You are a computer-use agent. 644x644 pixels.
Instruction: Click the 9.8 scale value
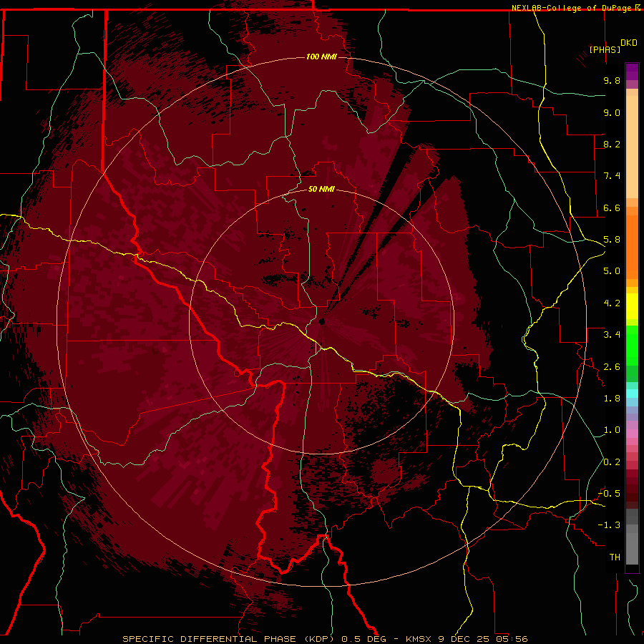tap(612, 80)
